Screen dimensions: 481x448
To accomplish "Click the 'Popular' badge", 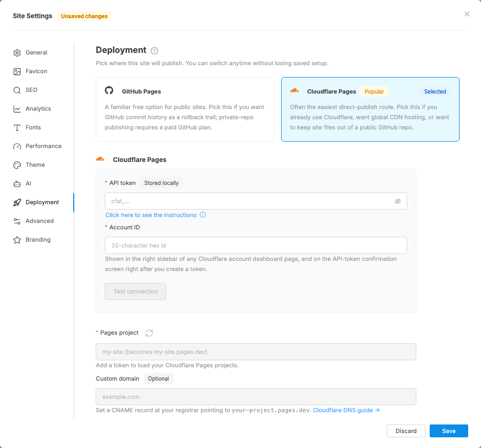I will click(x=374, y=91).
